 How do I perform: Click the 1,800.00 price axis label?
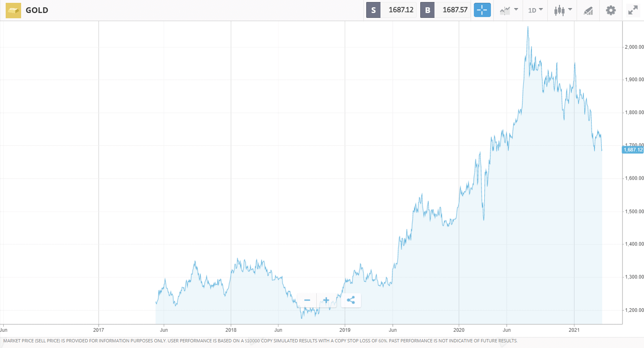tap(634, 112)
